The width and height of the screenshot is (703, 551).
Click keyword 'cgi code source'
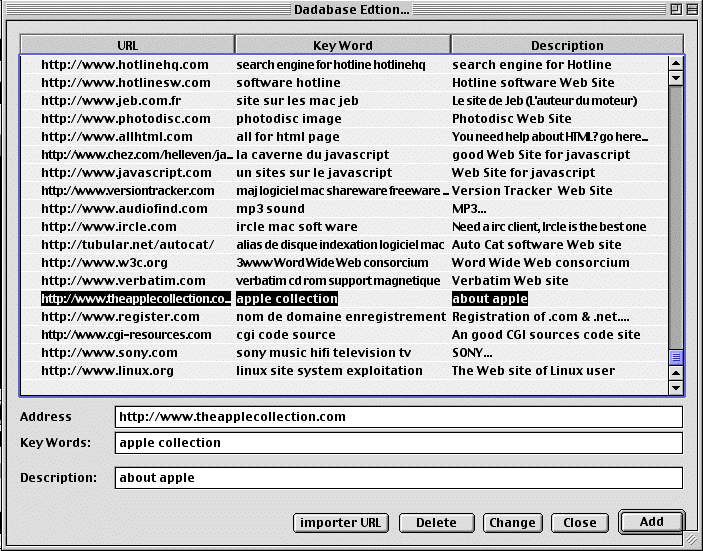(286, 334)
